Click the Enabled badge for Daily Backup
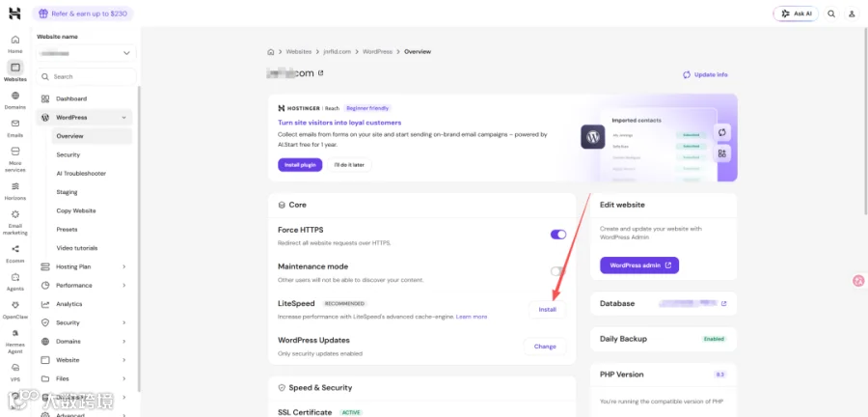The image size is (868, 417). pyautogui.click(x=714, y=339)
